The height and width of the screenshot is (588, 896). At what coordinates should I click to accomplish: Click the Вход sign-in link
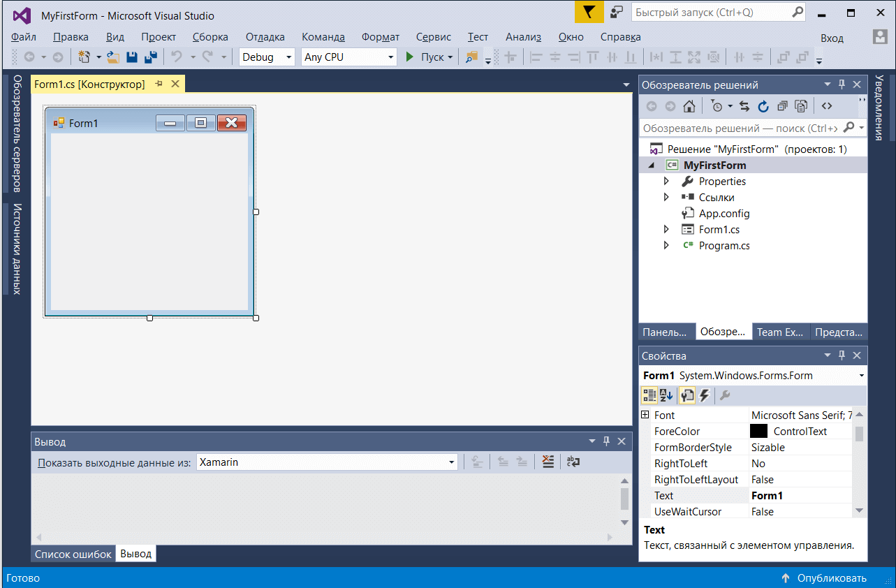point(832,38)
